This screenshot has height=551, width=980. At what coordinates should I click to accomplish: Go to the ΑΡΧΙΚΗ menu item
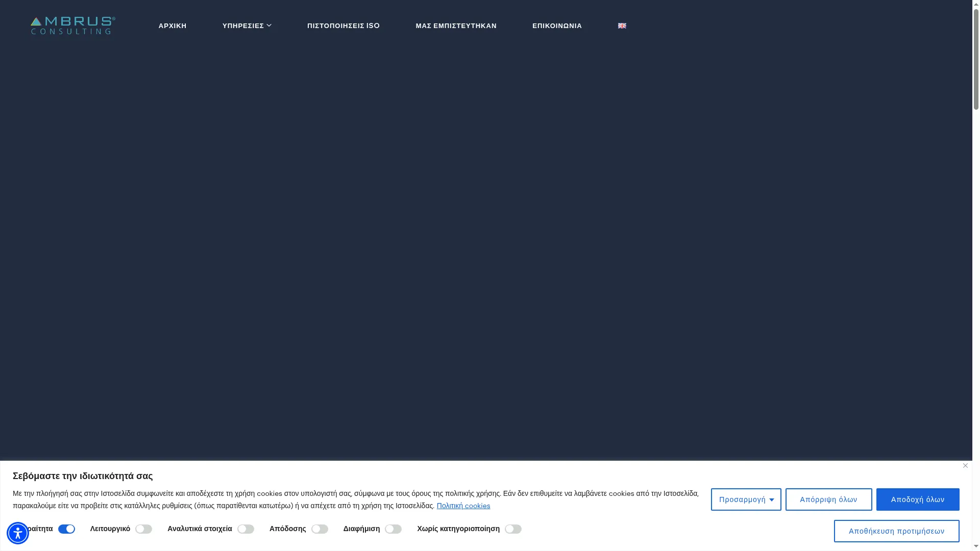(x=173, y=26)
